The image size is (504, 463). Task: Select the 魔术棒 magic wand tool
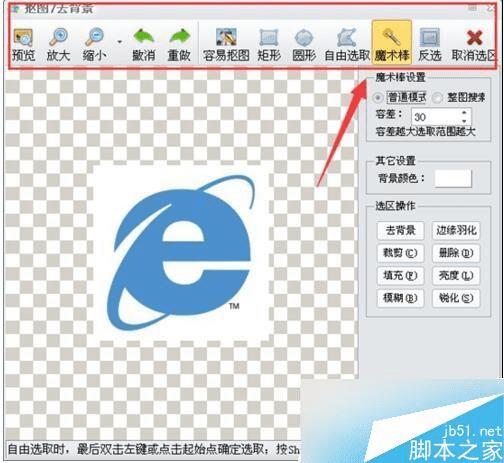coord(392,41)
